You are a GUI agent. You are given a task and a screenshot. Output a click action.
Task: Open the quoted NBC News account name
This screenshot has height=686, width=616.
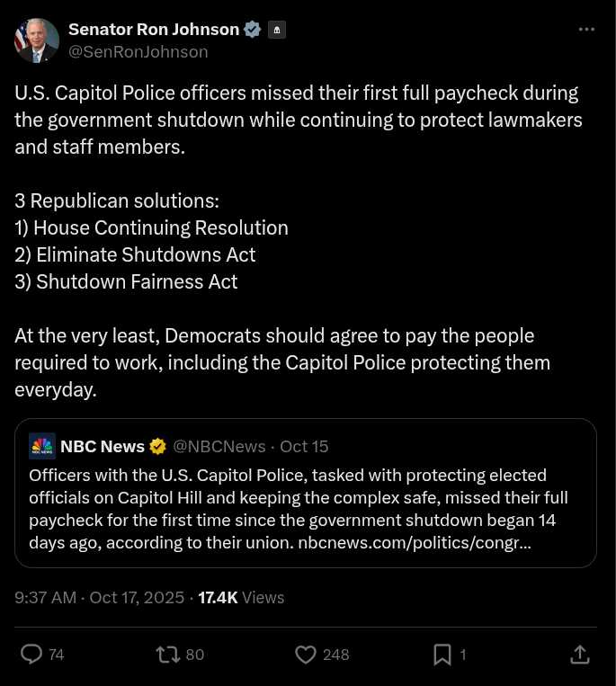(x=103, y=447)
